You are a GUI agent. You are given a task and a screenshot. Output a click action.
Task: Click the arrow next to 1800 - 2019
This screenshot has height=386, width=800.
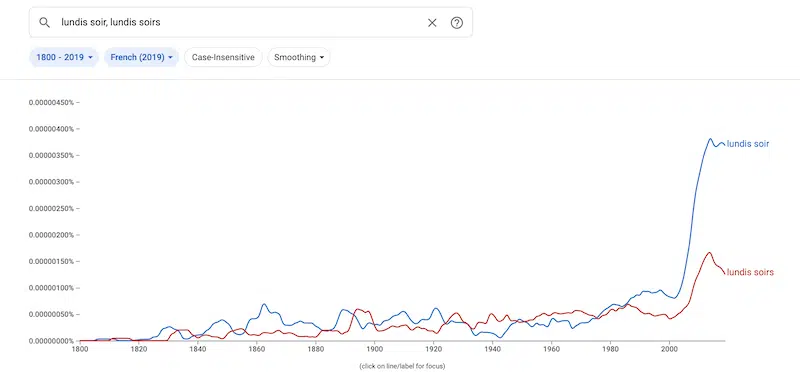[x=90, y=58]
